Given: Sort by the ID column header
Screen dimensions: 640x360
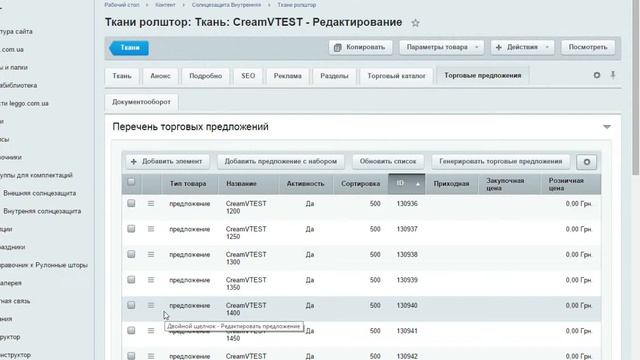Looking at the screenshot, I should pos(407,183).
